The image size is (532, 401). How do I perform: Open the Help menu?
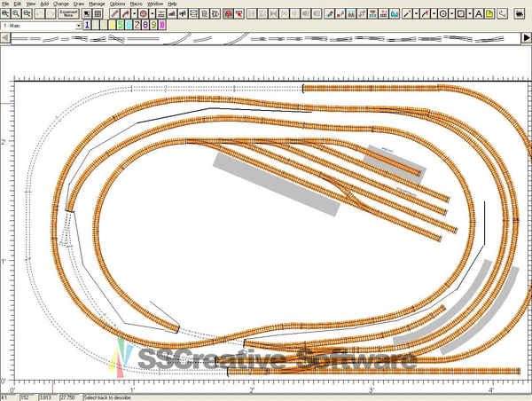pos(172,4)
